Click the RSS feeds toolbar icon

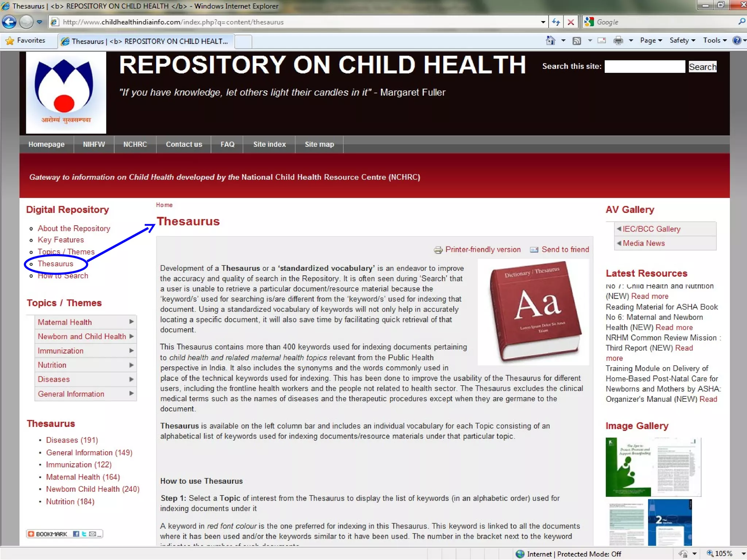pyautogui.click(x=577, y=40)
